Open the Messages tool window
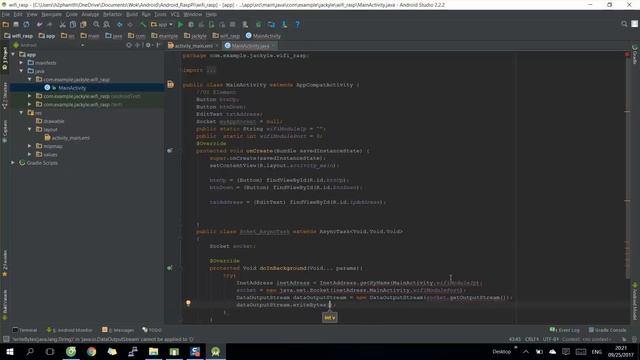640x360 pixels. 118,330
